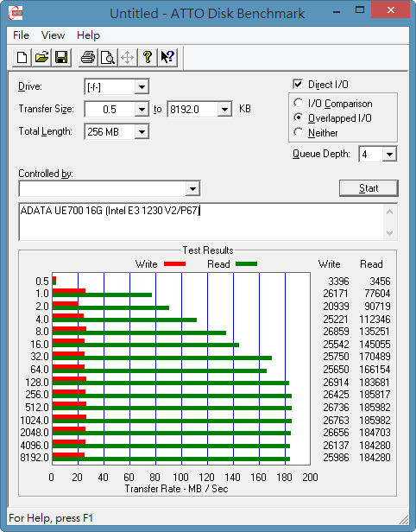Click write value 25986 in the 8192.0 row
416x532 pixels.
point(336,458)
